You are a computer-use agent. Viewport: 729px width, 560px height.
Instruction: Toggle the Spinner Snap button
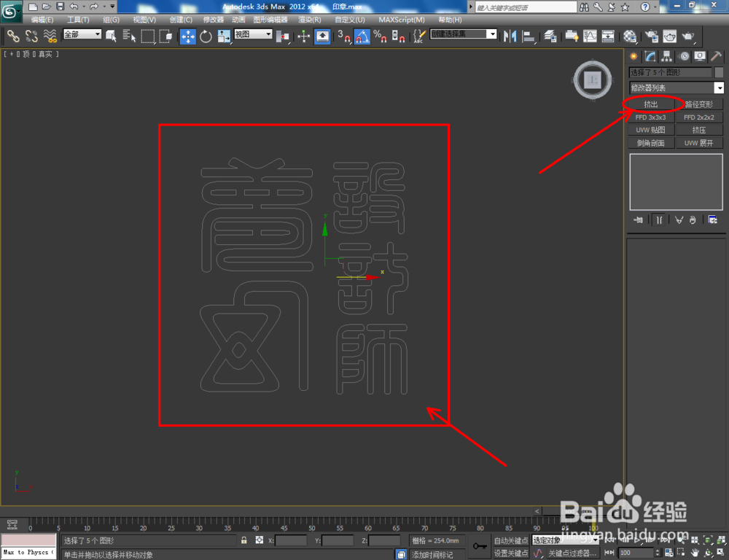coord(398,36)
